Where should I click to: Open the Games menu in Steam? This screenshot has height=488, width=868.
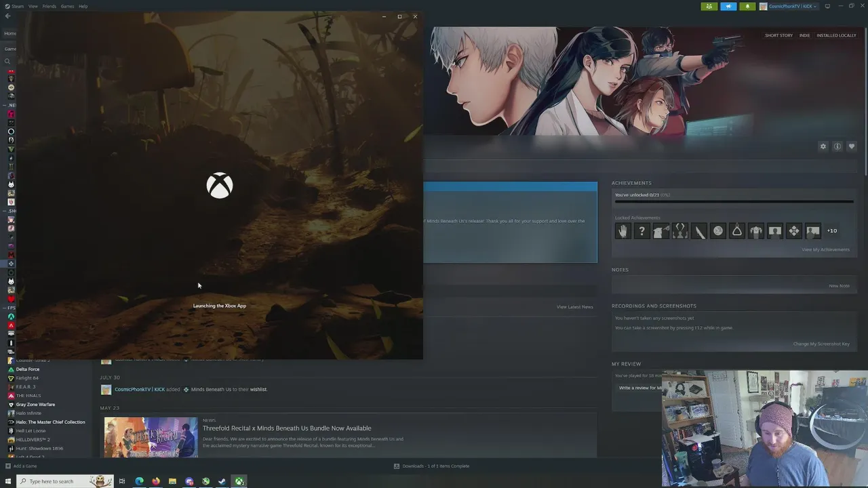67,6
